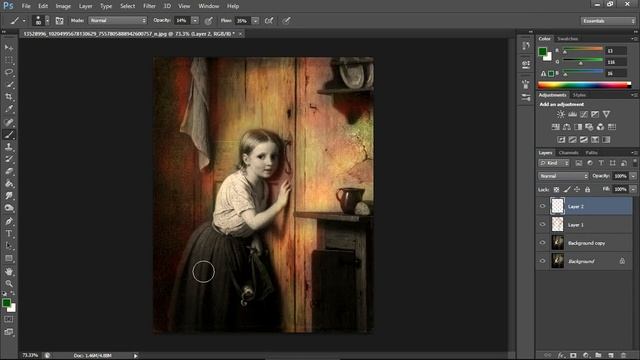Select the Rectangle shape tool
The image size is (640, 360).
(9, 258)
